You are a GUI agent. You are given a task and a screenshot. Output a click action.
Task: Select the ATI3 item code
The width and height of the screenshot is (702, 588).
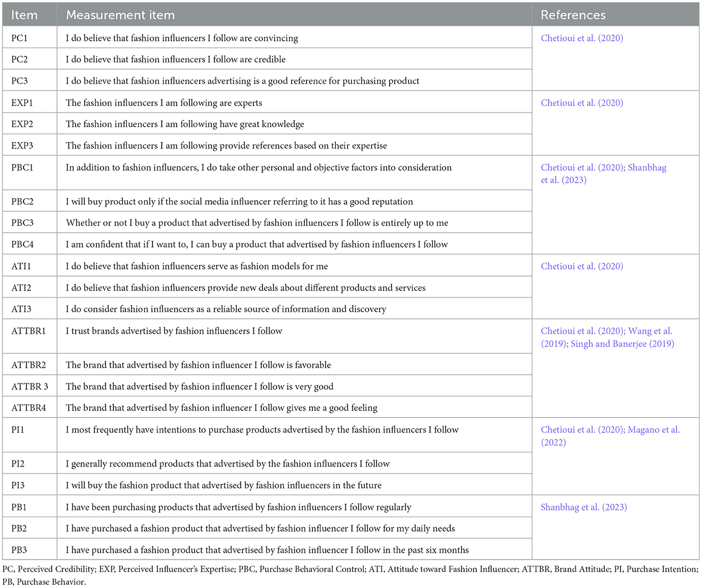[21, 310]
